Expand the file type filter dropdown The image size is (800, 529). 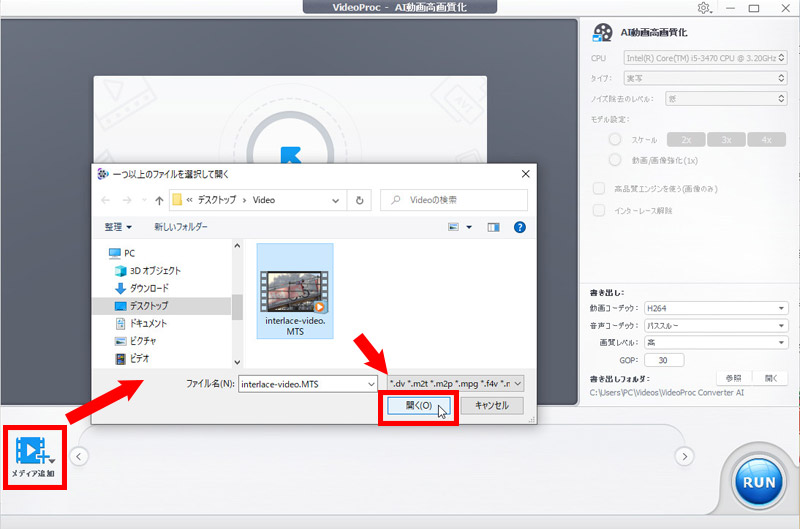(x=455, y=382)
